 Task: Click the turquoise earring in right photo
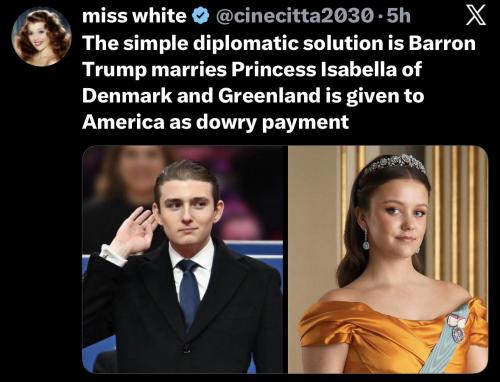tap(366, 241)
